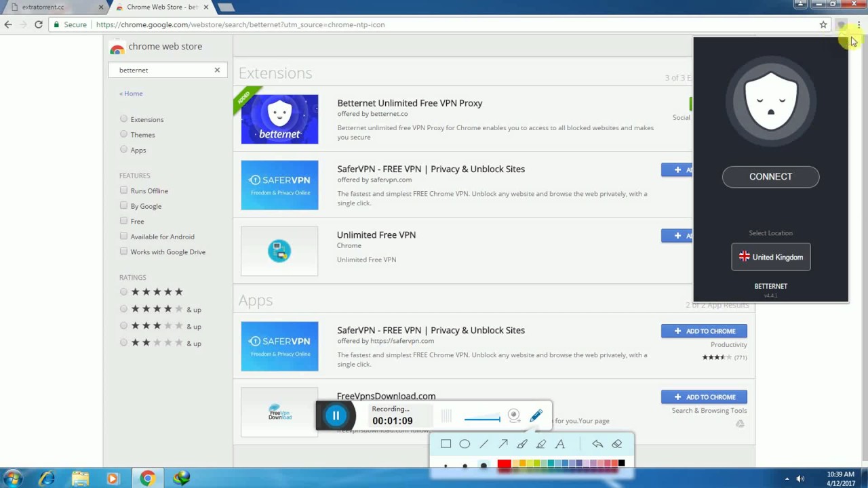Enable the Available for Android checkbox
This screenshot has height=488, width=868.
click(x=123, y=236)
